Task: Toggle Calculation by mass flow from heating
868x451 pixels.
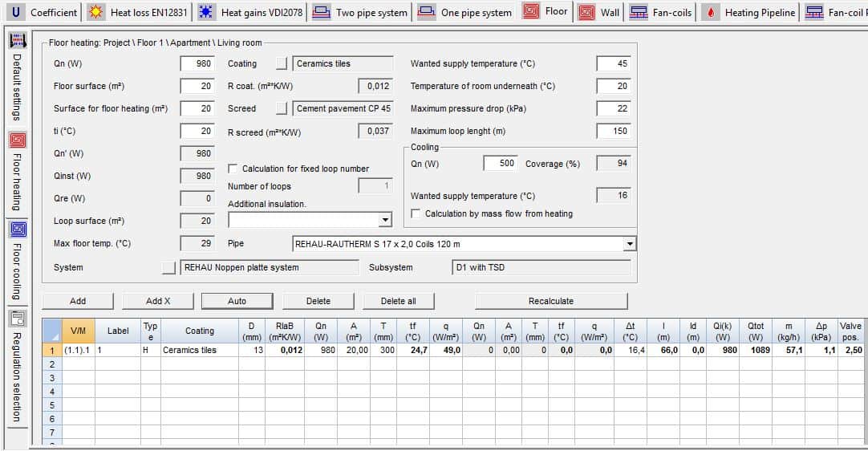Action: pos(416,213)
